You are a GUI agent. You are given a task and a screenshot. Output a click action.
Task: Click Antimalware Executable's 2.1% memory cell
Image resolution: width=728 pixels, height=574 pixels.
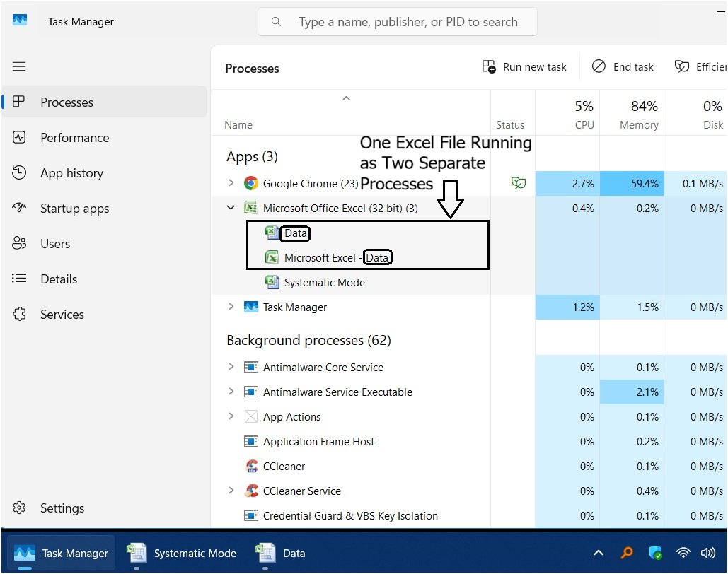pos(632,392)
